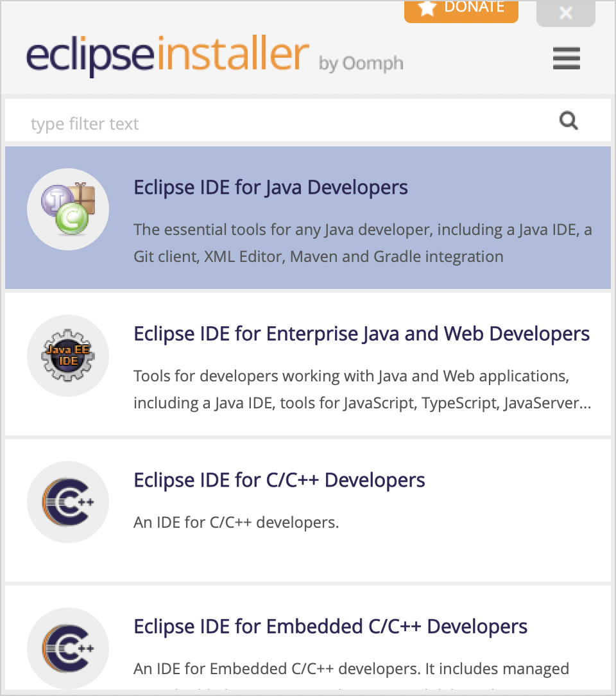The width and height of the screenshot is (616, 696).
Task: Click the Java Developers package icon
Action: coord(68,209)
